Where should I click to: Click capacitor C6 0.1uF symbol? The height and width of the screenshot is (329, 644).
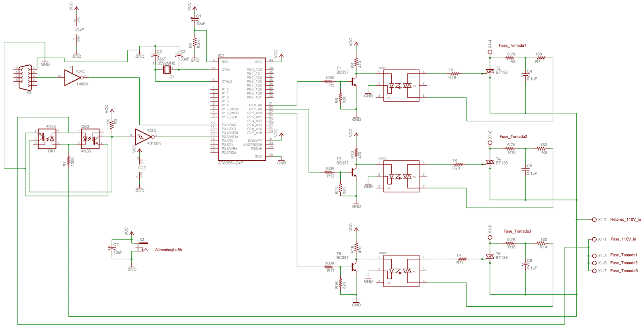pyautogui.click(x=525, y=264)
